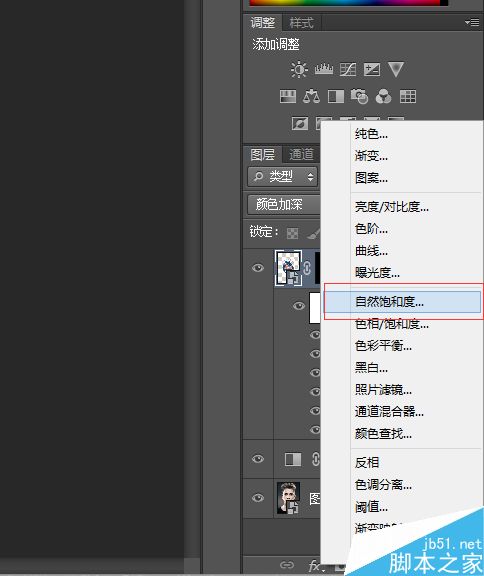Add a Levels adjustment via histogram icon
Viewport: 484px width, 576px height.
(x=324, y=69)
